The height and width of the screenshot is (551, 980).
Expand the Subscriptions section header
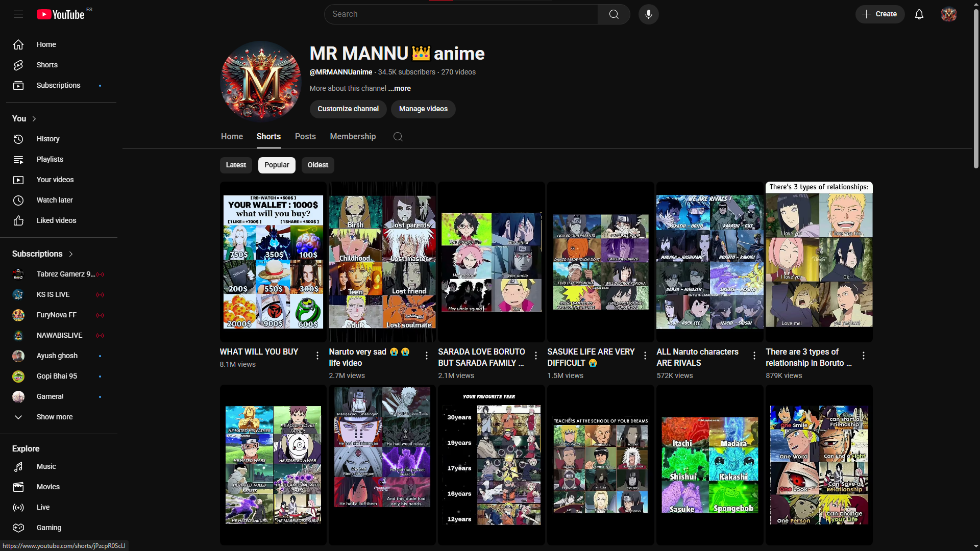coord(43,254)
